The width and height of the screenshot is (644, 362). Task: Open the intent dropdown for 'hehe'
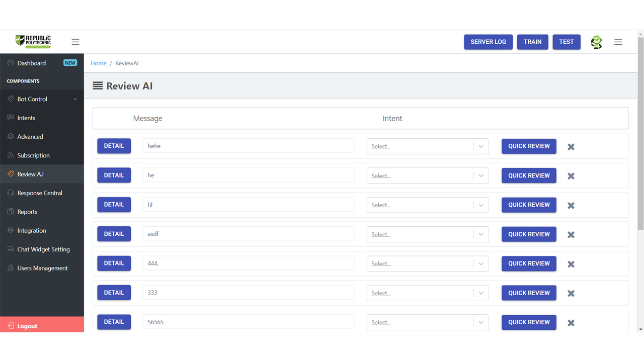pyautogui.click(x=427, y=146)
